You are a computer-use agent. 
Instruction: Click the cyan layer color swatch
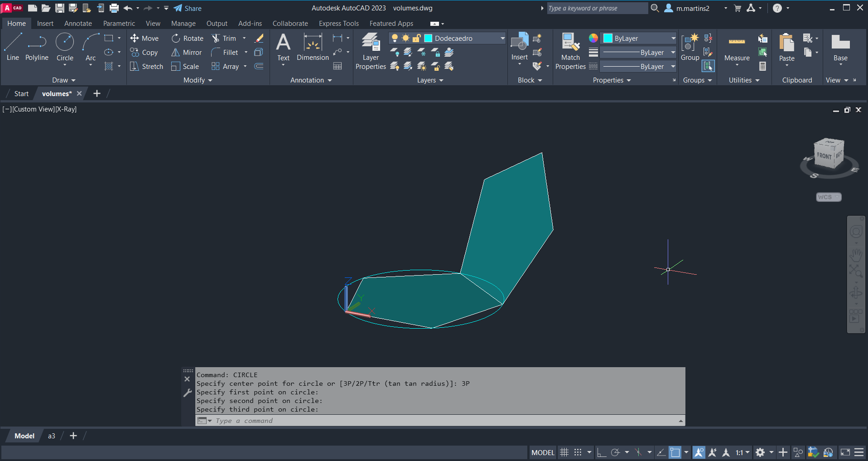428,39
